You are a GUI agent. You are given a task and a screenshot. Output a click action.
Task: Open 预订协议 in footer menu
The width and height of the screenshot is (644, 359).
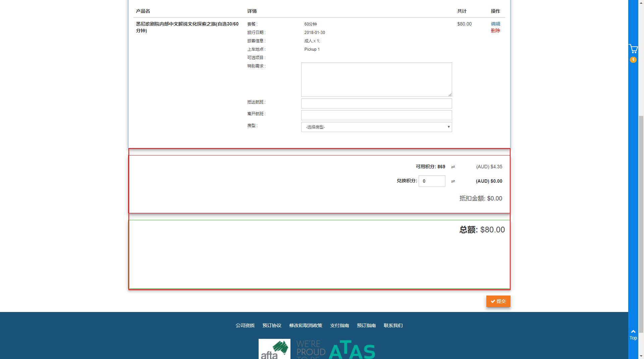pos(272,325)
